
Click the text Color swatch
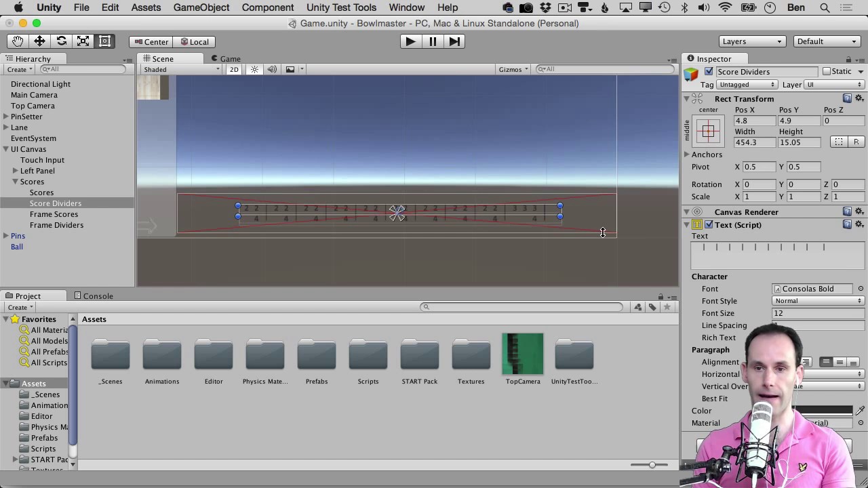point(811,411)
